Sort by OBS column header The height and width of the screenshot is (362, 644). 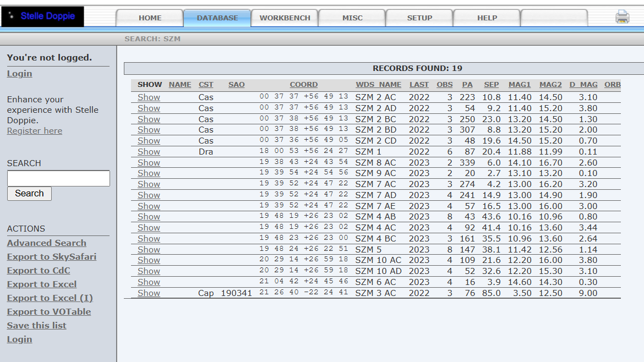click(444, 85)
